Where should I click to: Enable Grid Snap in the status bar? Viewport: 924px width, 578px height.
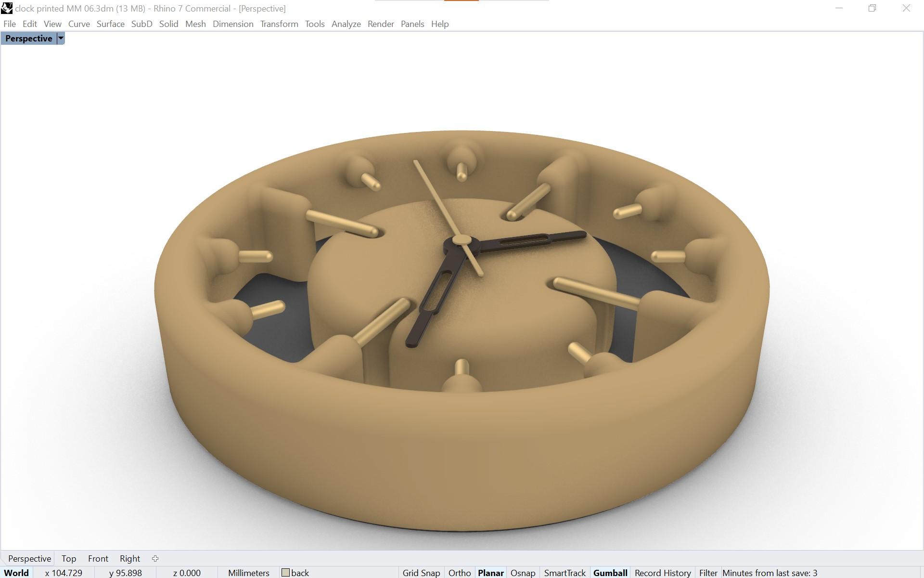421,573
